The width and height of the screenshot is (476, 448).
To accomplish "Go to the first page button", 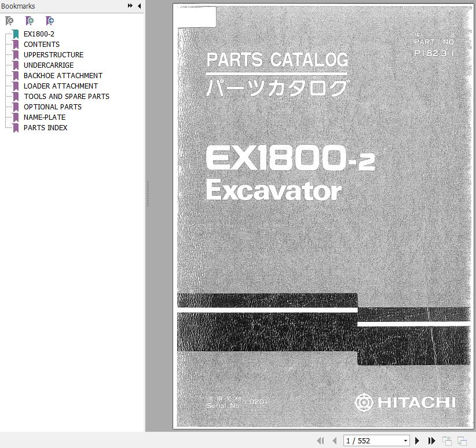I will [320, 440].
